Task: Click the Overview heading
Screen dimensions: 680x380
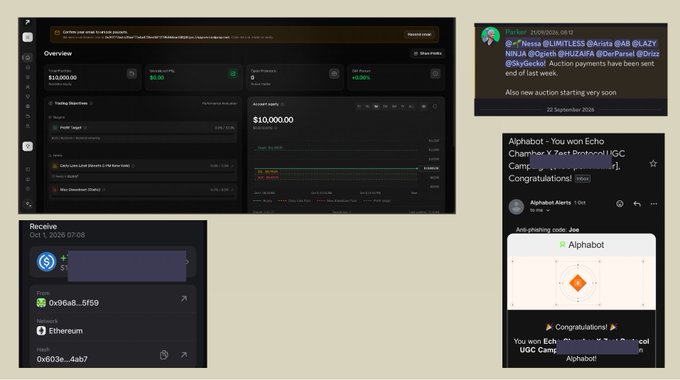Action: (58, 53)
